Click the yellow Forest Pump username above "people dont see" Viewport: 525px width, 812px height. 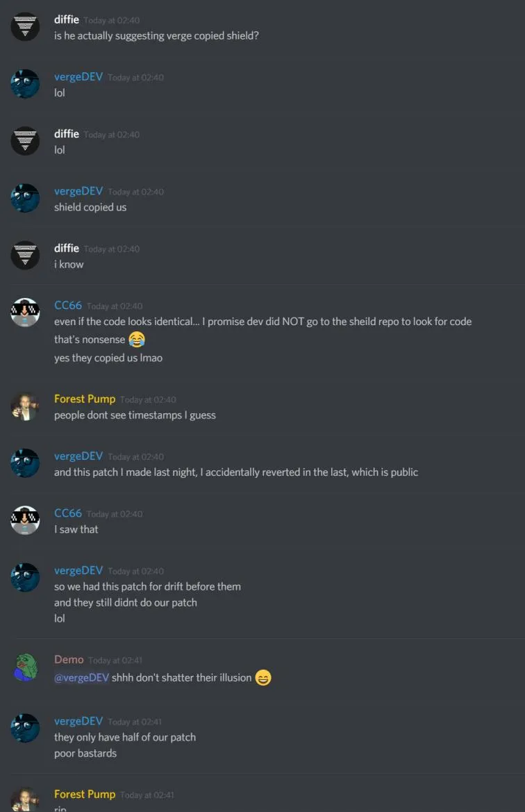(x=85, y=399)
